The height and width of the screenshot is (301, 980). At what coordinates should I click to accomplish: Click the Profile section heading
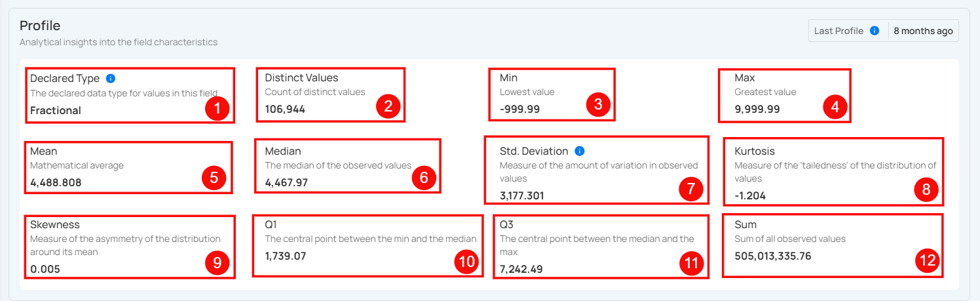40,26
